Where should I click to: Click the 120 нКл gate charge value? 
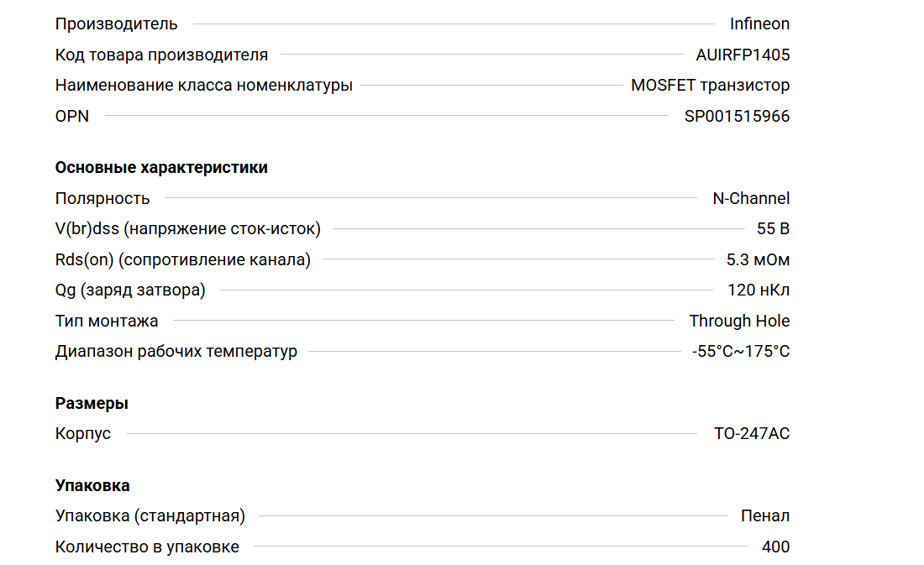point(759,290)
